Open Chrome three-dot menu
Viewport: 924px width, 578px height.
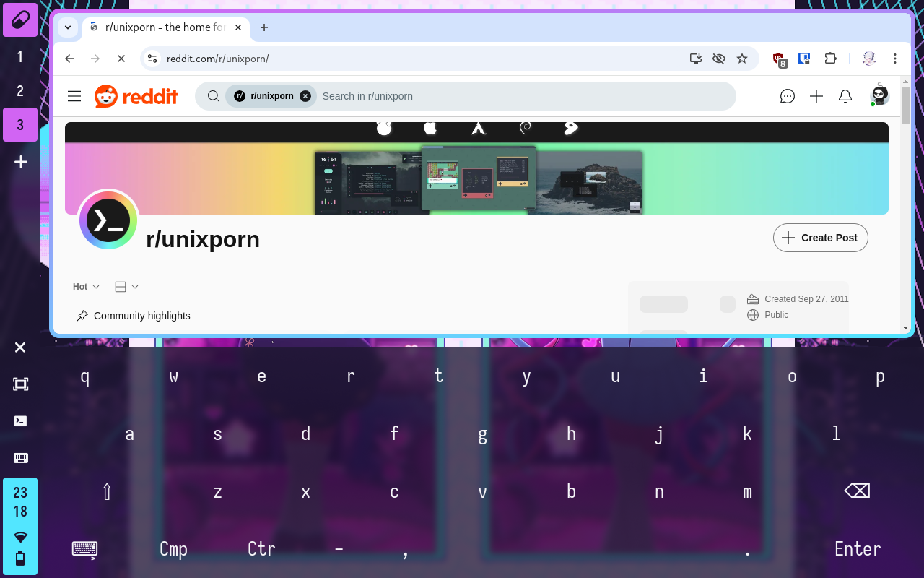(895, 59)
